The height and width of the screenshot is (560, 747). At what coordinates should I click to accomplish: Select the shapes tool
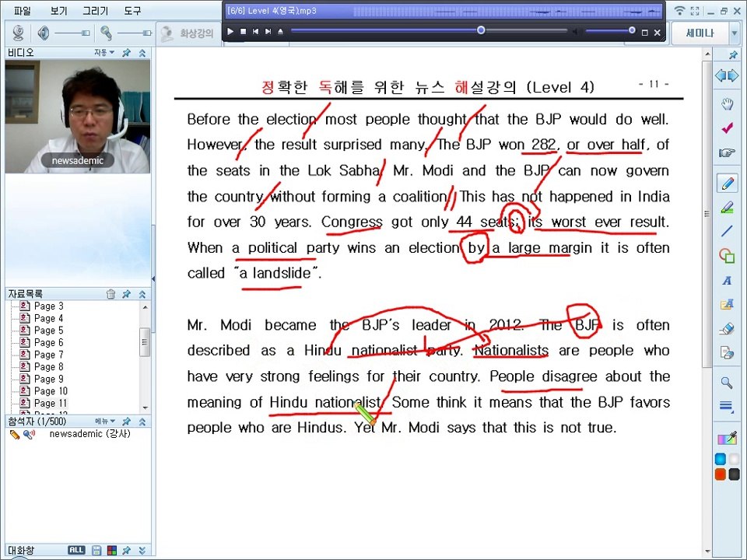click(x=727, y=256)
